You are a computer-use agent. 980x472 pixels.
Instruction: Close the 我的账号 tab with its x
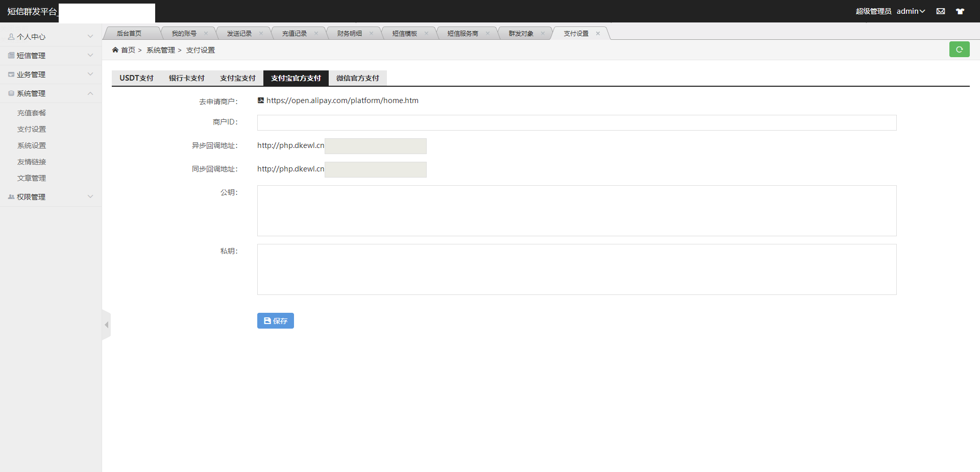[206, 33]
